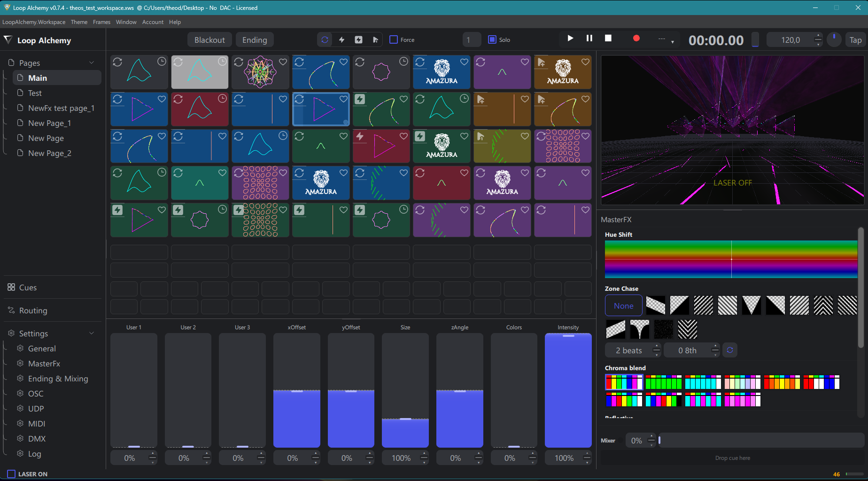Image resolution: width=868 pixels, height=481 pixels.
Task: Toggle the Solo checkbox
Action: coord(492,40)
